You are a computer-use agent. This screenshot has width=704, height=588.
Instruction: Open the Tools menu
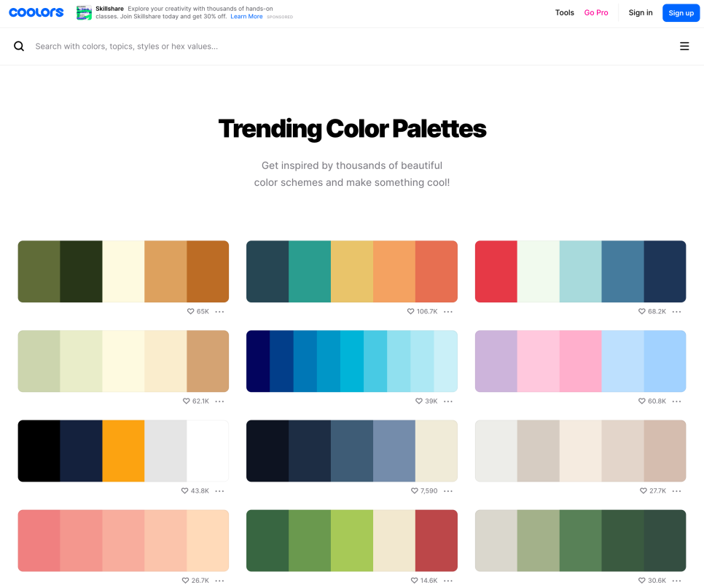(x=564, y=12)
